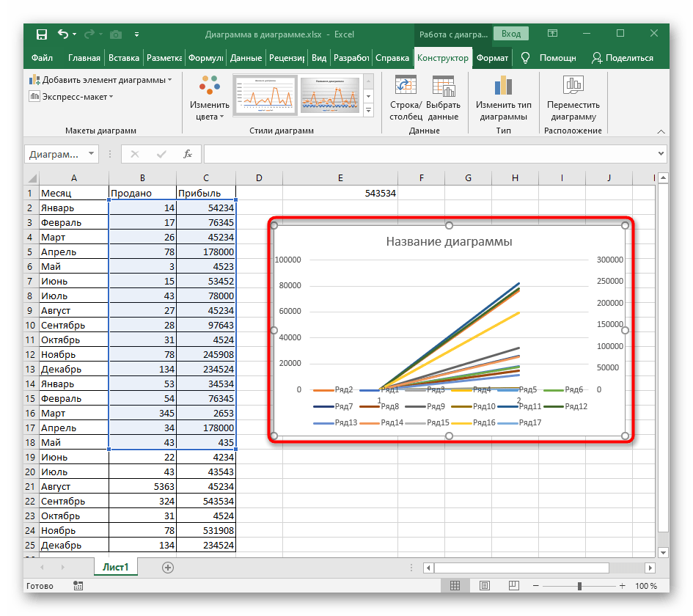The height and width of the screenshot is (616, 693).
Task: Click the Поделиться share button
Action: [622, 58]
